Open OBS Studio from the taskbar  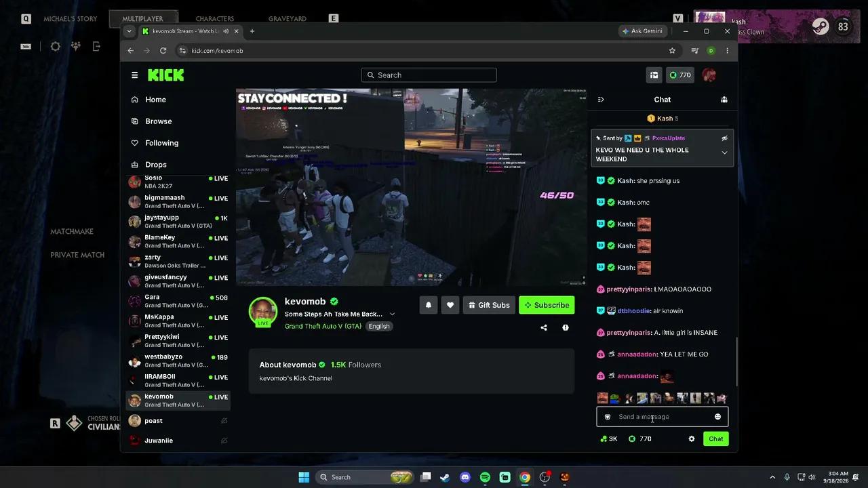[x=545, y=477]
